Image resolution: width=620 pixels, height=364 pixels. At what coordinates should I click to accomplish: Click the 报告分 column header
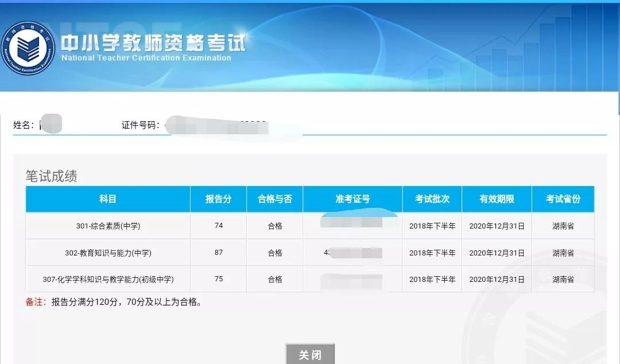click(218, 199)
